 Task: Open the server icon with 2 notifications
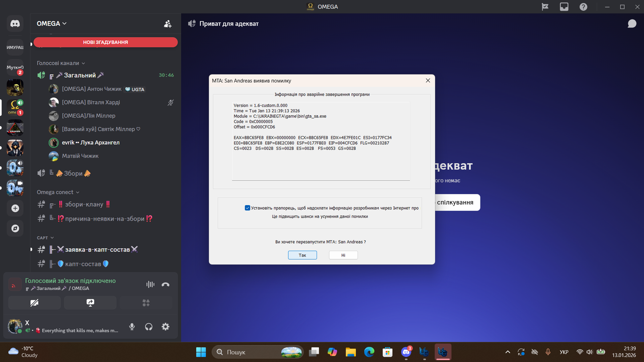click(15, 67)
